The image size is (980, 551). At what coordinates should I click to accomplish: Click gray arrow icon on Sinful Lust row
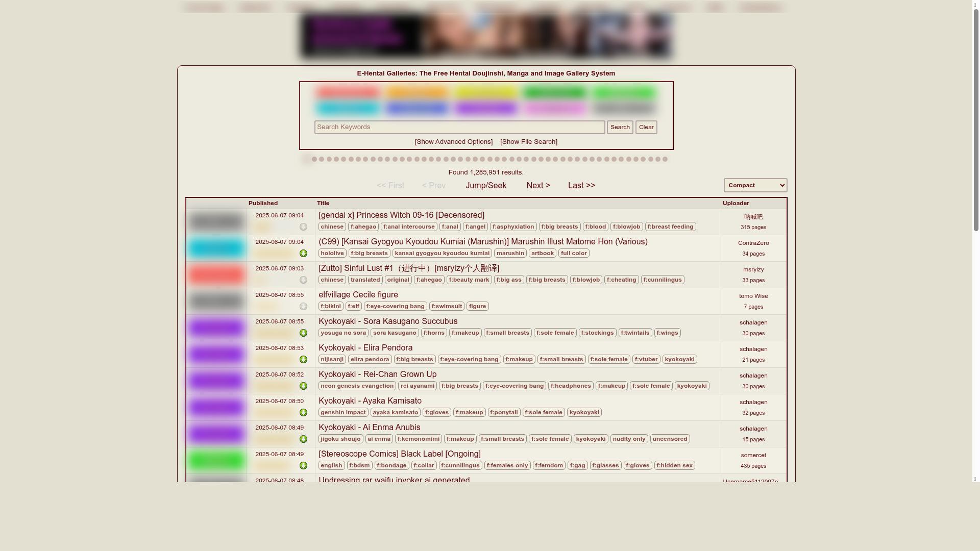(x=303, y=280)
